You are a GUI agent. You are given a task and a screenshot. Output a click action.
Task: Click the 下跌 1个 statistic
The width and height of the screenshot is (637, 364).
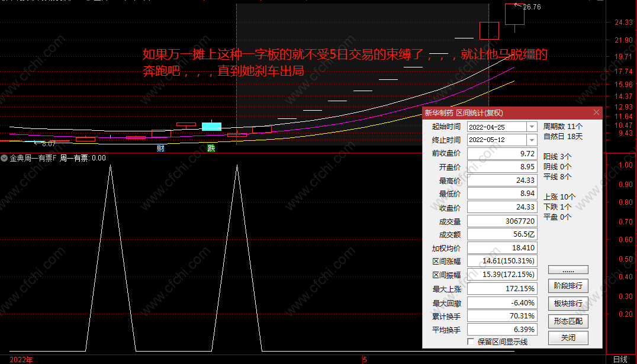point(558,207)
